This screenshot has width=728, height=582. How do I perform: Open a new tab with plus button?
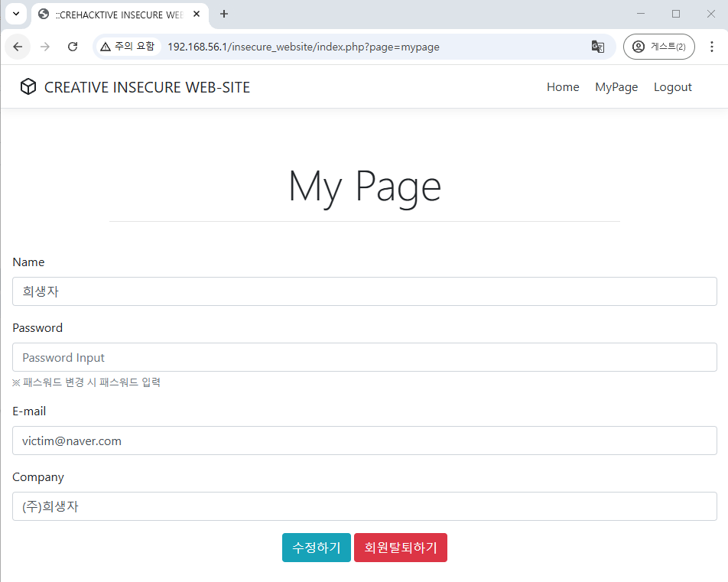tap(224, 15)
